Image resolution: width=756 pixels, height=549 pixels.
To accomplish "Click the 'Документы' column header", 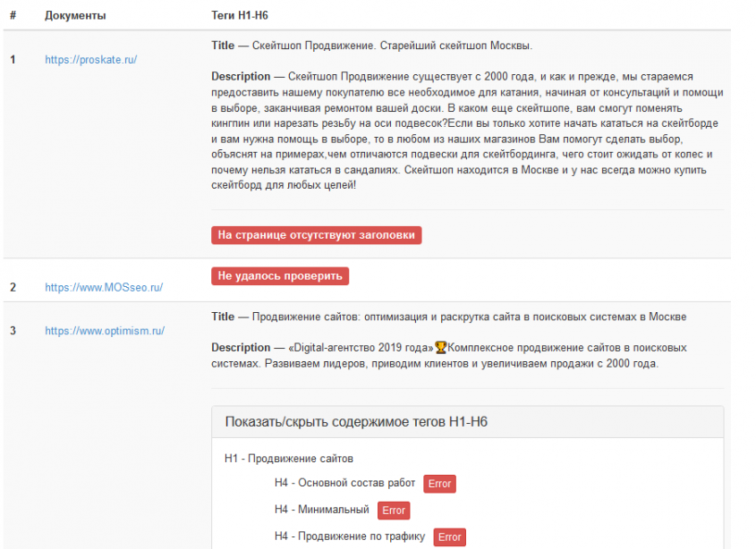I will tap(75, 16).
